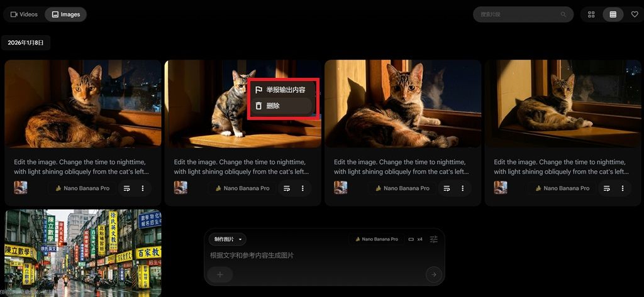Open the prompt box Nano Banana Pro model selector
The width and height of the screenshot is (644, 297).
click(376, 239)
